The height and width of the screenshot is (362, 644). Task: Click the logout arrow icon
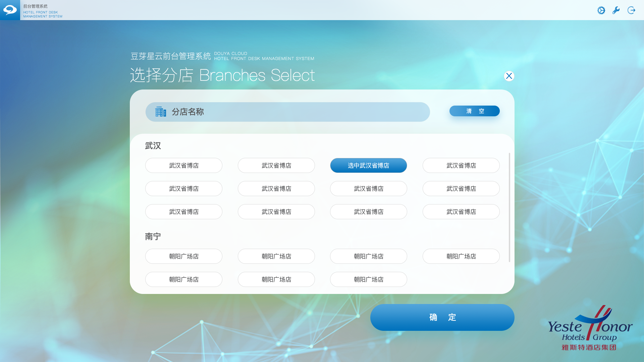coord(631,10)
